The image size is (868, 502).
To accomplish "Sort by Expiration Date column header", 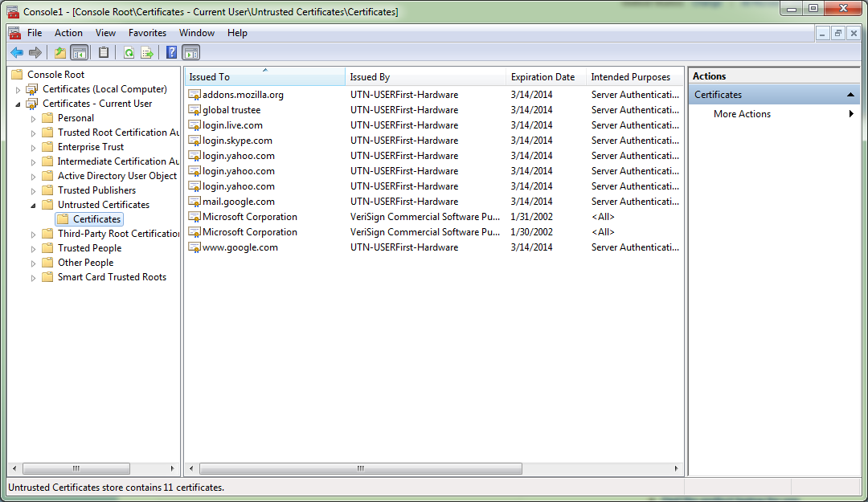I will coord(546,77).
